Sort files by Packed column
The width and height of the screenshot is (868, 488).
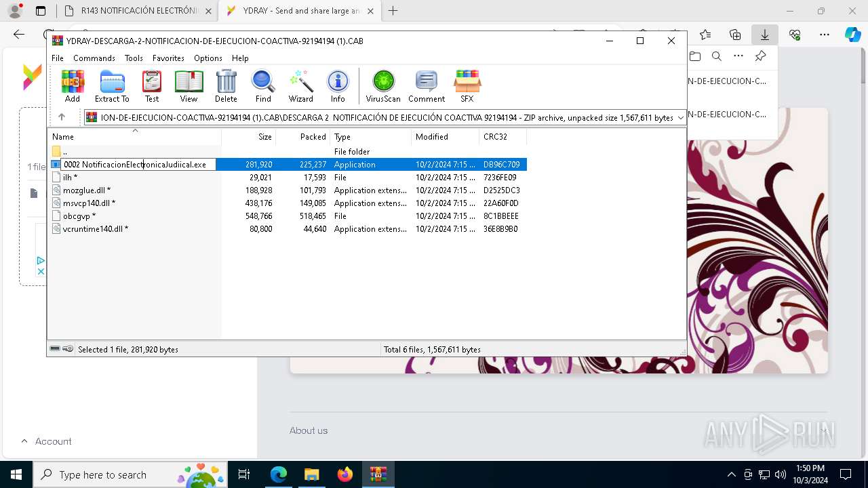(302, 137)
